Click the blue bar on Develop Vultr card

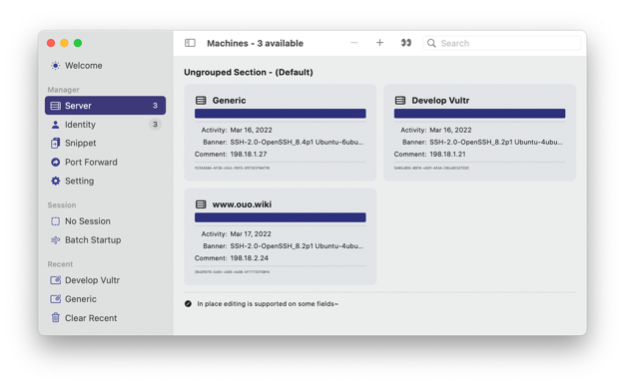[x=480, y=114]
